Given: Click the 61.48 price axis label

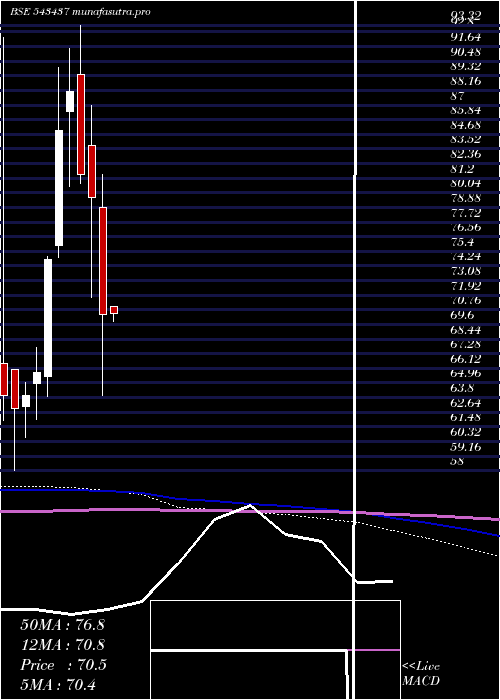Looking at the screenshot, I should [x=466, y=417].
